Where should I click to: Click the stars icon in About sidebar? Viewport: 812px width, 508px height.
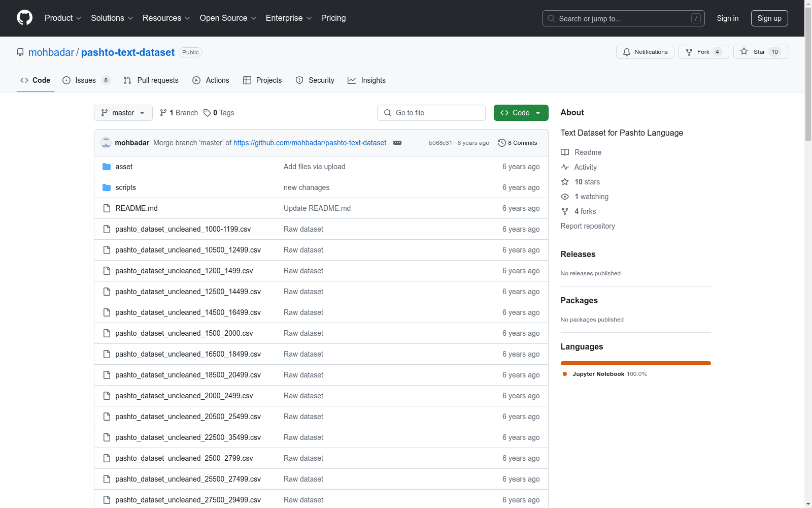click(565, 182)
